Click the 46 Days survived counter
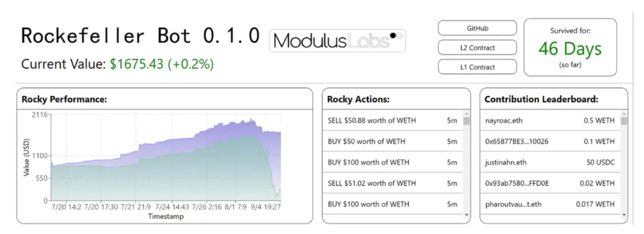This screenshot has height=234, width=644. [570, 48]
